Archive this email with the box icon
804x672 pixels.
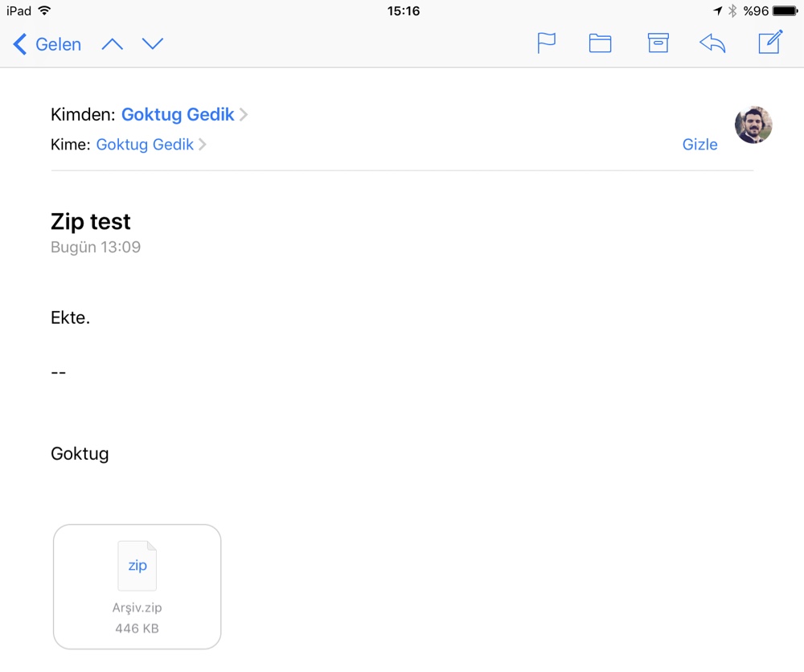click(x=658, y=43)
